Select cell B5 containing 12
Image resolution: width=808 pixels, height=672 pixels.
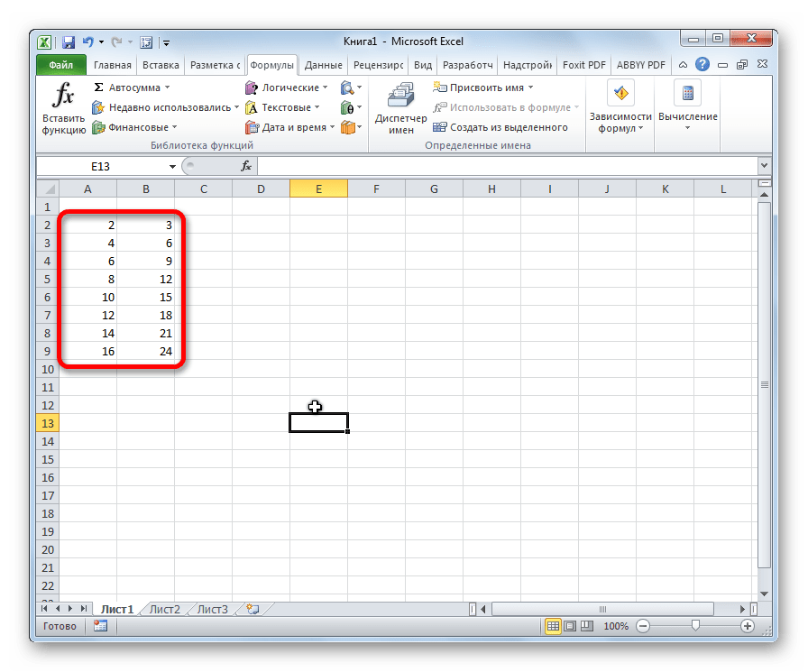coord(146,279)
